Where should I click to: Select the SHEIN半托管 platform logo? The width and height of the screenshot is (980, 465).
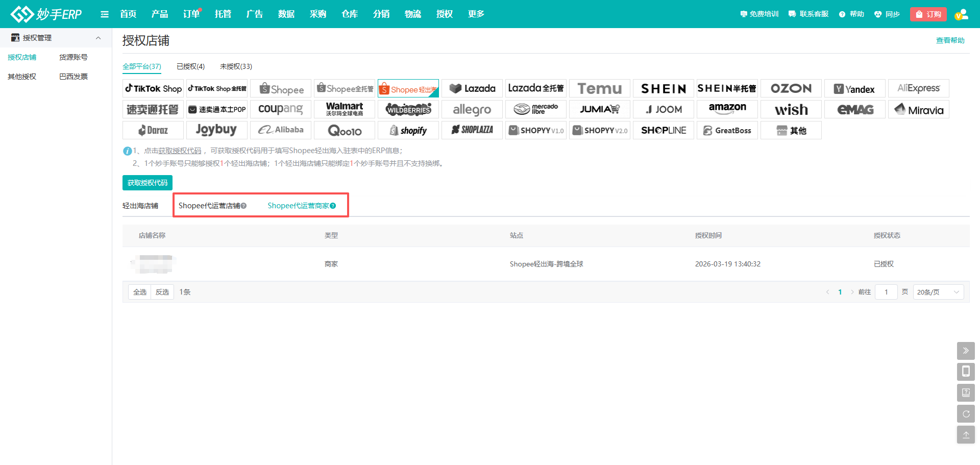tap(727, 88)
